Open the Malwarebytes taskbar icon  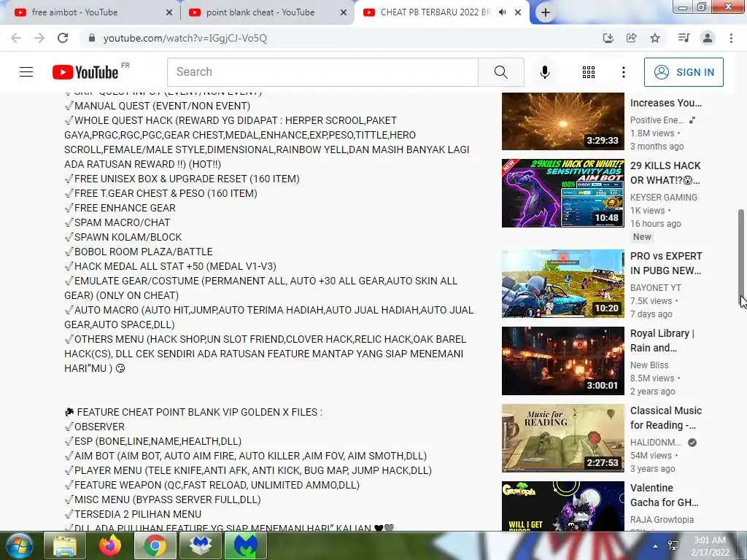(245, 545)
